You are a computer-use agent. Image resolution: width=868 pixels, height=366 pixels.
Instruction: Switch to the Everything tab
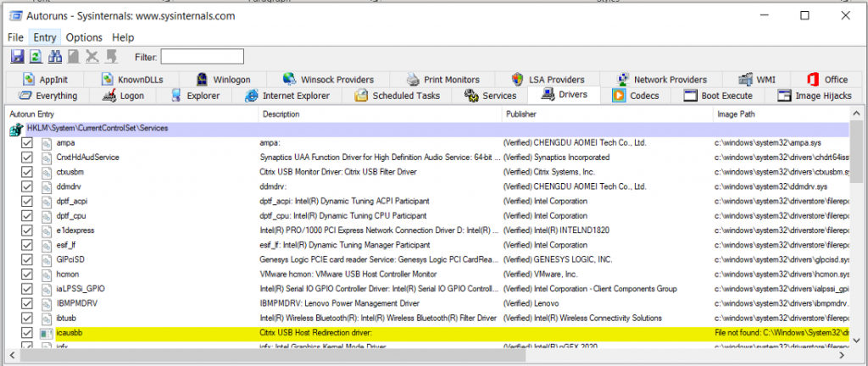(47, 96)
